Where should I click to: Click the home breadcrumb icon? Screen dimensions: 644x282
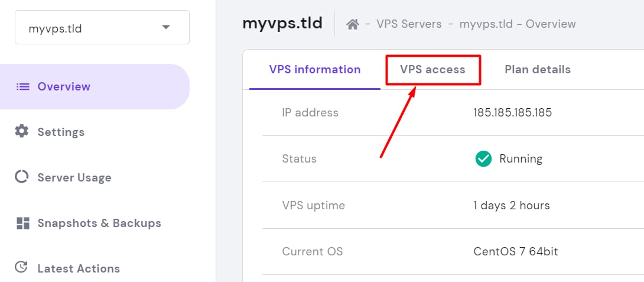click(x=353, y=24)
